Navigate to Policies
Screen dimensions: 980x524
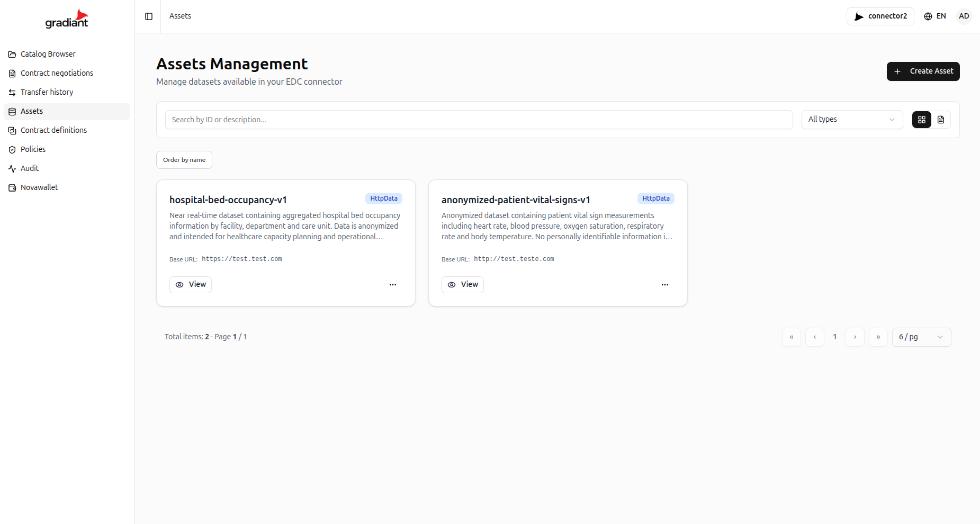click(x=67, y=149)
